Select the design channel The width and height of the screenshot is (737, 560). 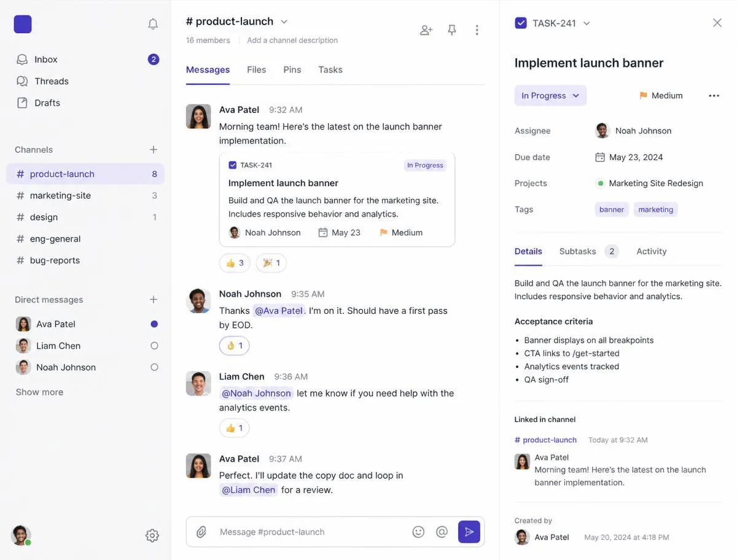point(85,217)
